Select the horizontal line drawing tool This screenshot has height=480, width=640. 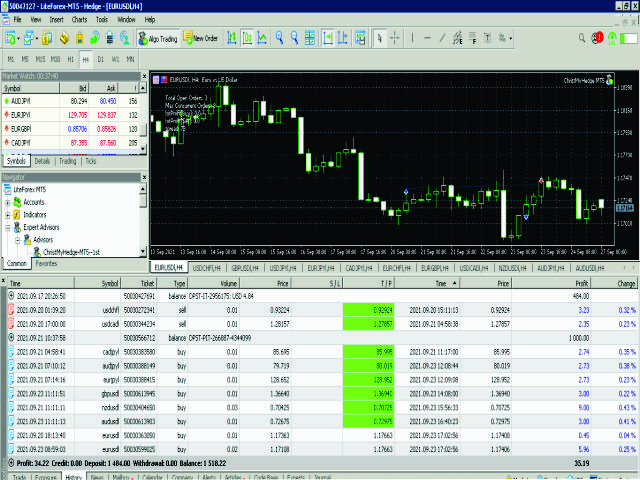[x=427, y=38]
